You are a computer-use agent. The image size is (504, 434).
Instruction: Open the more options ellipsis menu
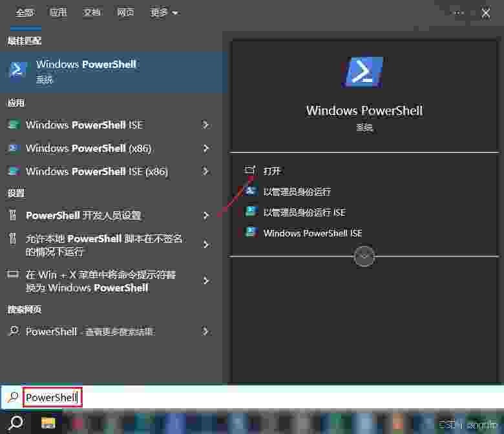click(459, 13)
